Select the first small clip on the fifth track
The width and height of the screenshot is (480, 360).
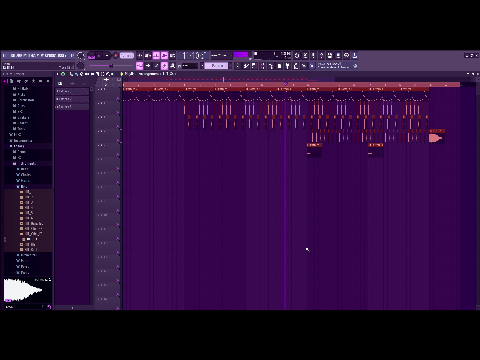[314, 150]
